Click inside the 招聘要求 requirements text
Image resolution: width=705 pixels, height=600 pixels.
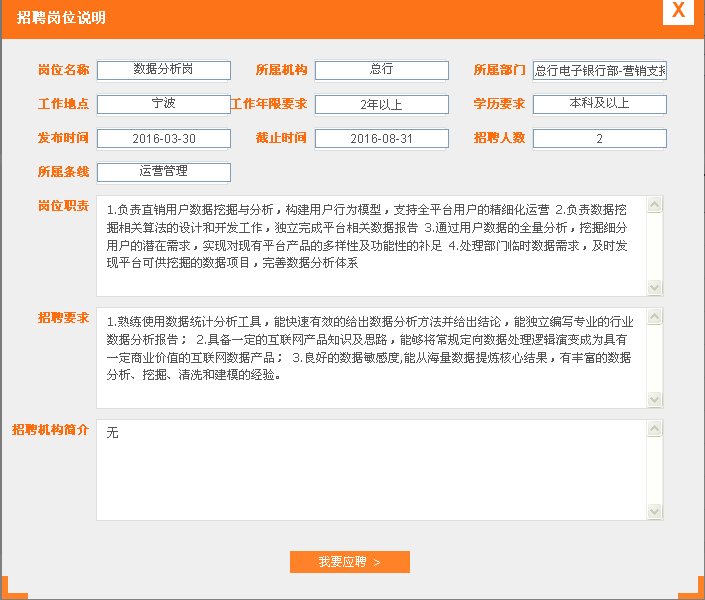(370, 349)
